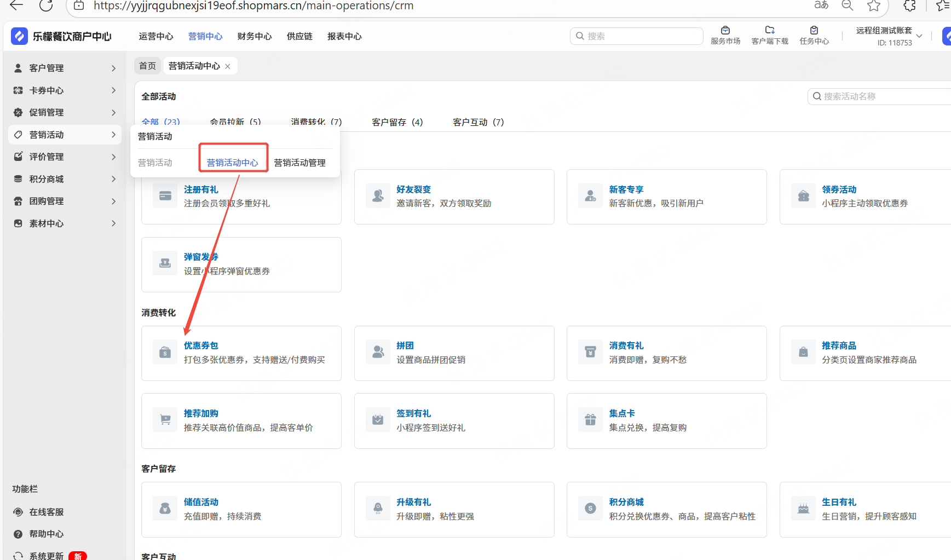Click the browser zoom-out magnifier icon
The height and width of the screenshot is (560, 951).
(848, 5)
